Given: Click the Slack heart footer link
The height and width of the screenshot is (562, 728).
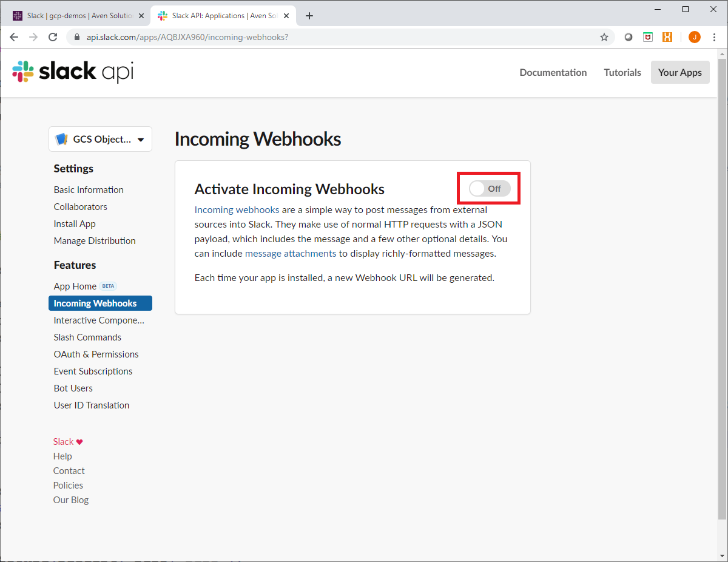Looking at the screenshot, I should 68,442.
